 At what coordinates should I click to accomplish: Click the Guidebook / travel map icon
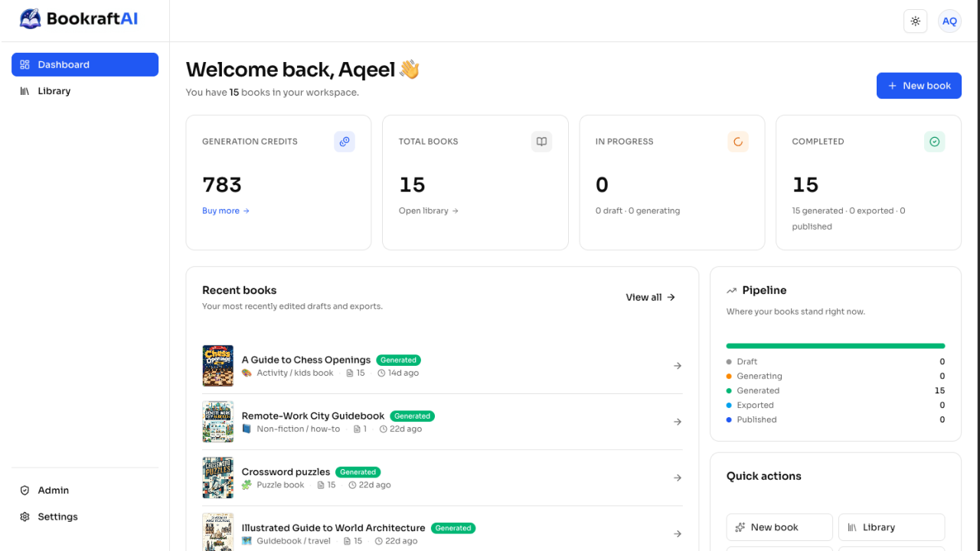coord(247,540)
